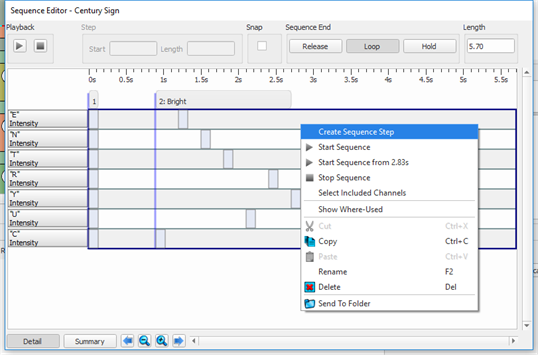Set Sequence End to Loop
Viewport: 538px width, 360px height.
[x=372, y=46]
